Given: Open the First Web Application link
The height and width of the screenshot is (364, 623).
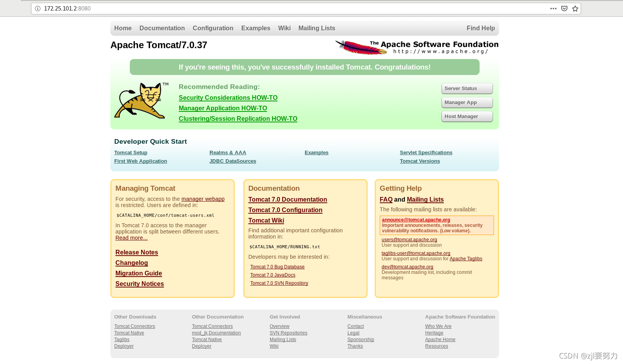Looking at the screenshot, I should (x=141, y=161).
